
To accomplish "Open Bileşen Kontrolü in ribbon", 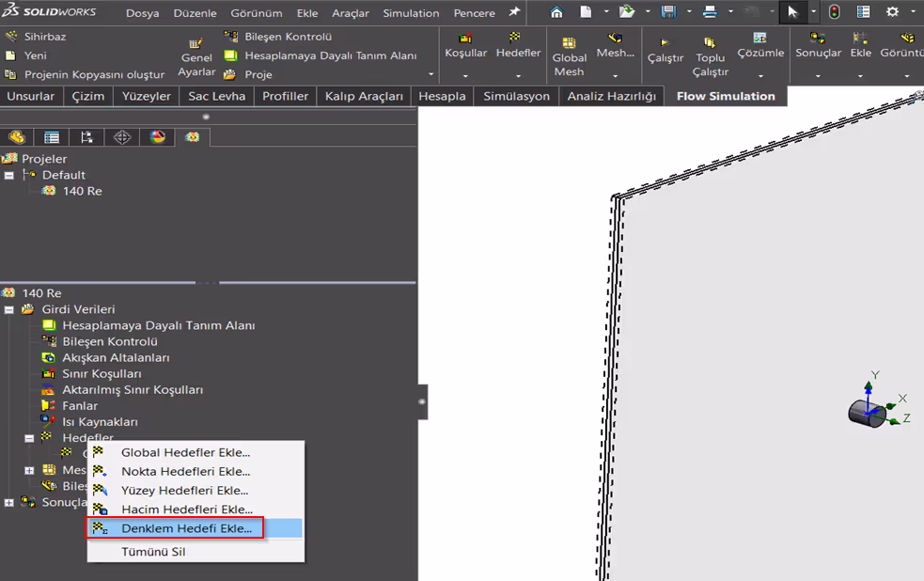I will point(278,37).
